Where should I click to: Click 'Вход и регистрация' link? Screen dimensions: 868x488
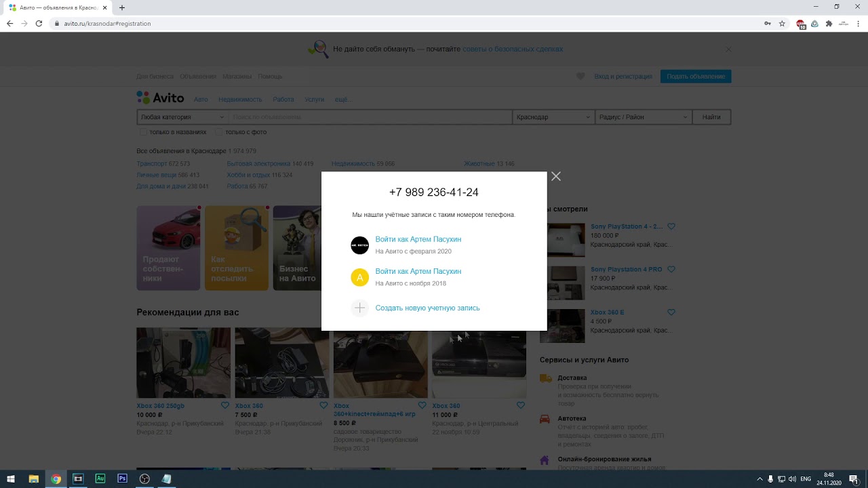tap(623, 77)
